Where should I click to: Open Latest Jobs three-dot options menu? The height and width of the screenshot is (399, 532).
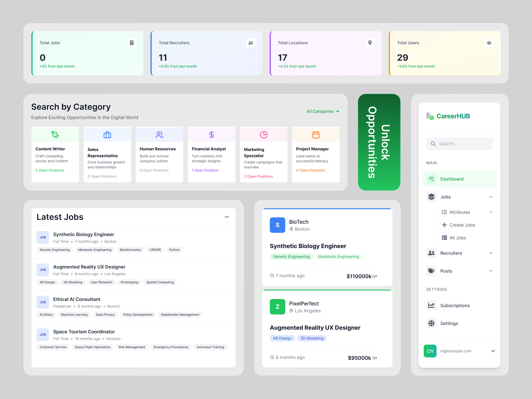(227, 217)
